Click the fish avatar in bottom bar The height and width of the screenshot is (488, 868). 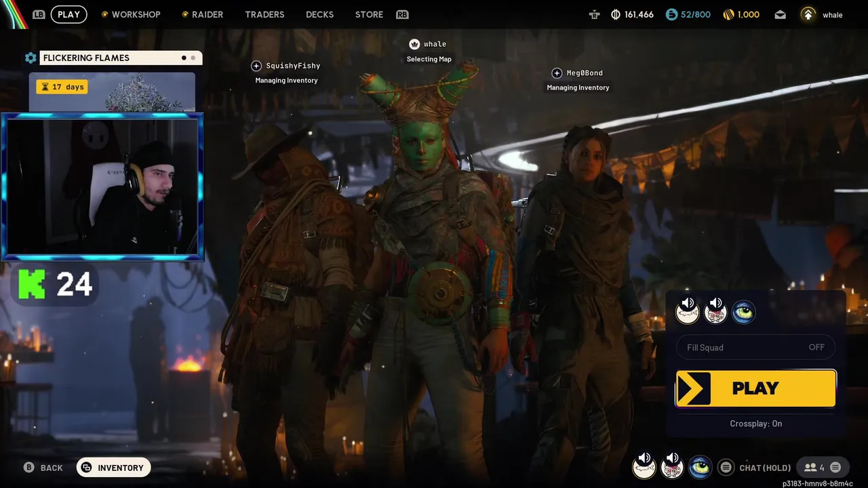pyautogui.click(x=644, y=466)
